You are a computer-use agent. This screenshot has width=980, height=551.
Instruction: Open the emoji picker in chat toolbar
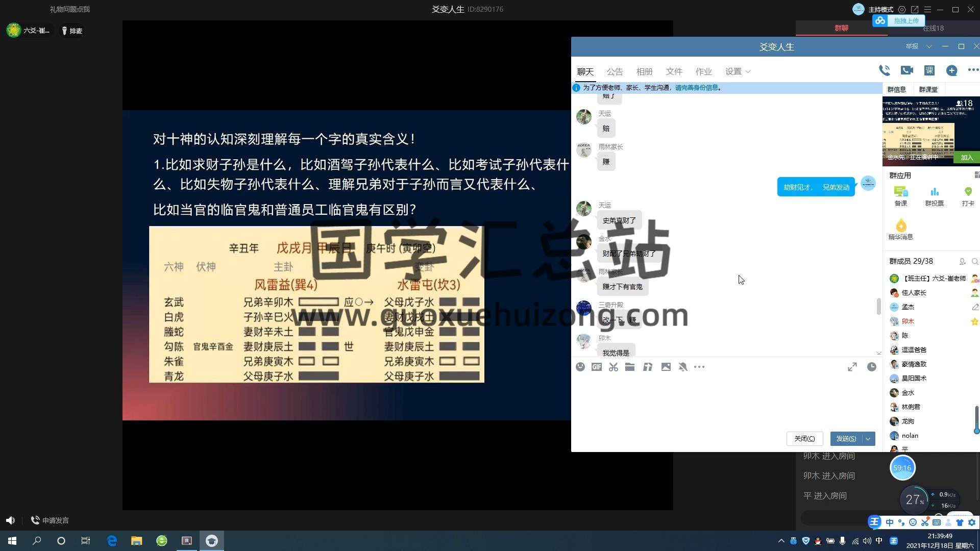580,367
